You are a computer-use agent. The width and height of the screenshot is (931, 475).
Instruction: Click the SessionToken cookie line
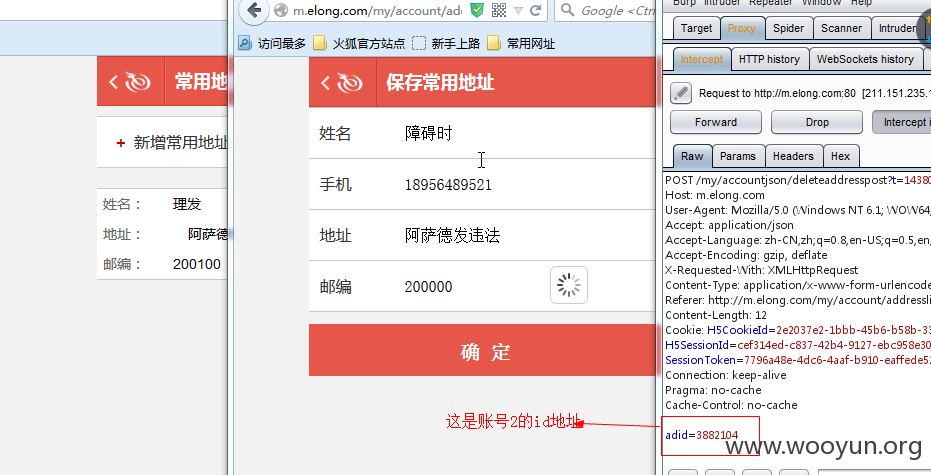[x=798, y=360]
